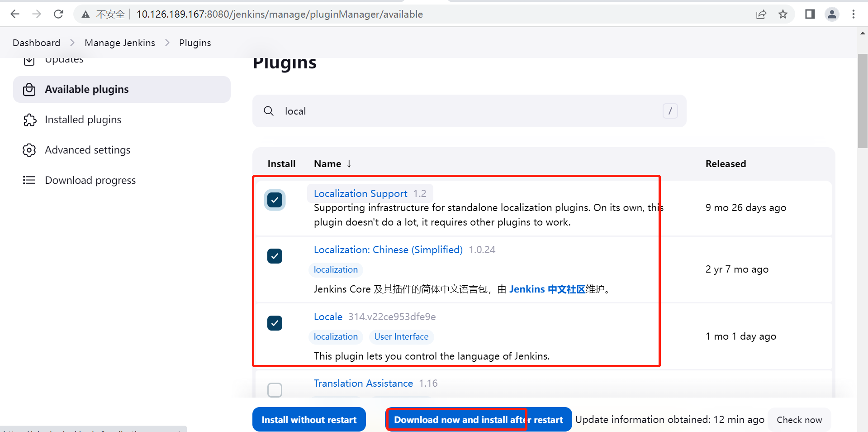Click the slash shortcut hint in search
This screenshot has width=868, height=432.
(x=670, y=111)
